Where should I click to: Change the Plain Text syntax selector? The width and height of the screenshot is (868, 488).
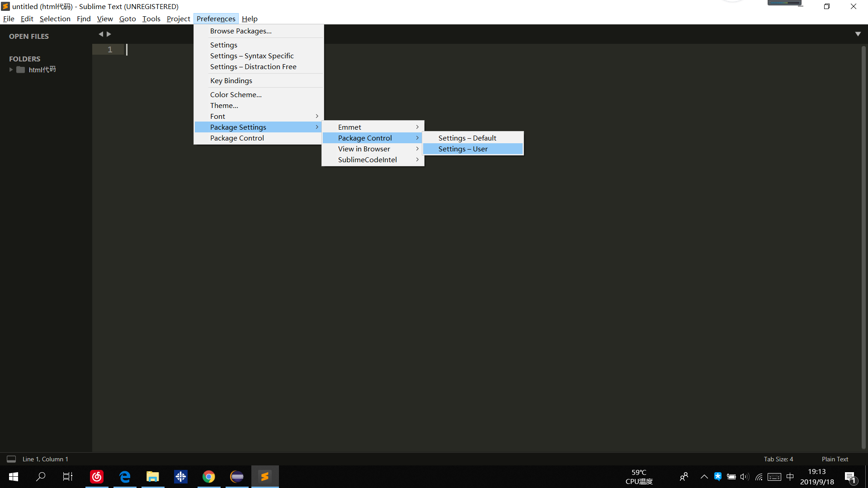tap(835, 459)
